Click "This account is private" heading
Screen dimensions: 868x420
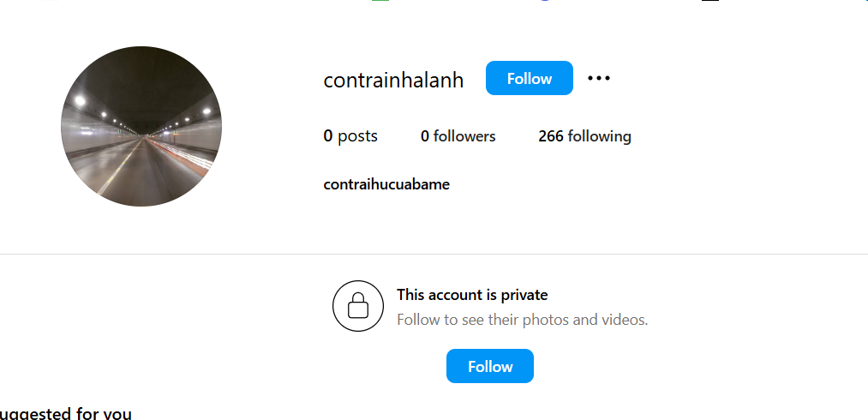[x=472, y=295]
